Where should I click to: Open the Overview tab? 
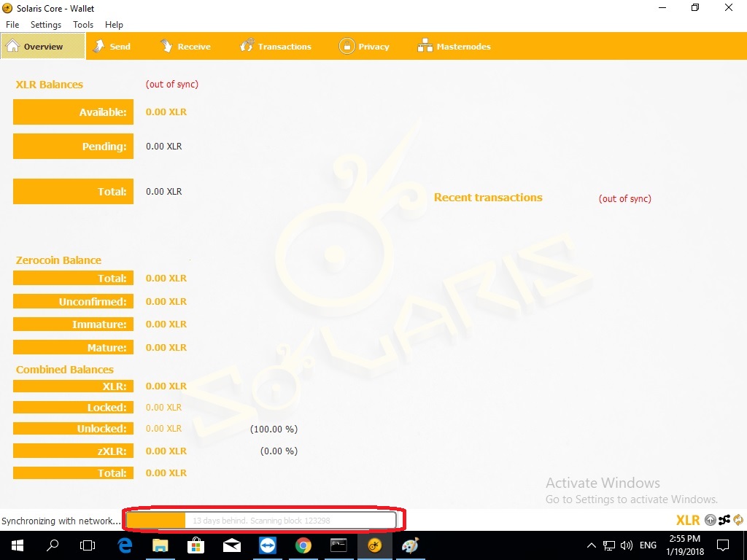coord(43,46)
